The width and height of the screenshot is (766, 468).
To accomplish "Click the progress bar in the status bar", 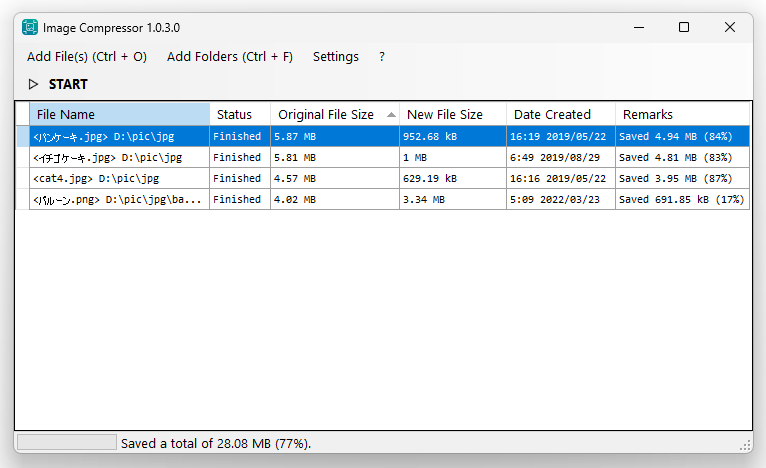I will 67,442.
